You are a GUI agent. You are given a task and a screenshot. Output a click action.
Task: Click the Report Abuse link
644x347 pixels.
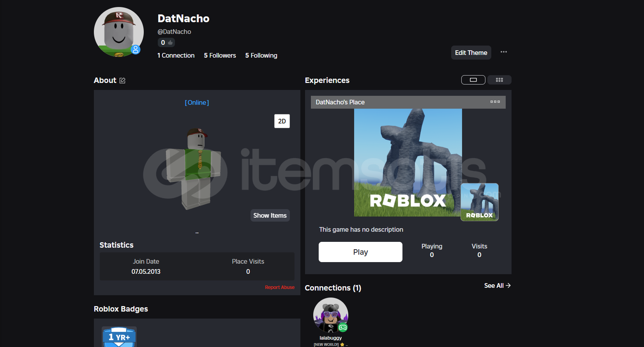click(279, 287)
